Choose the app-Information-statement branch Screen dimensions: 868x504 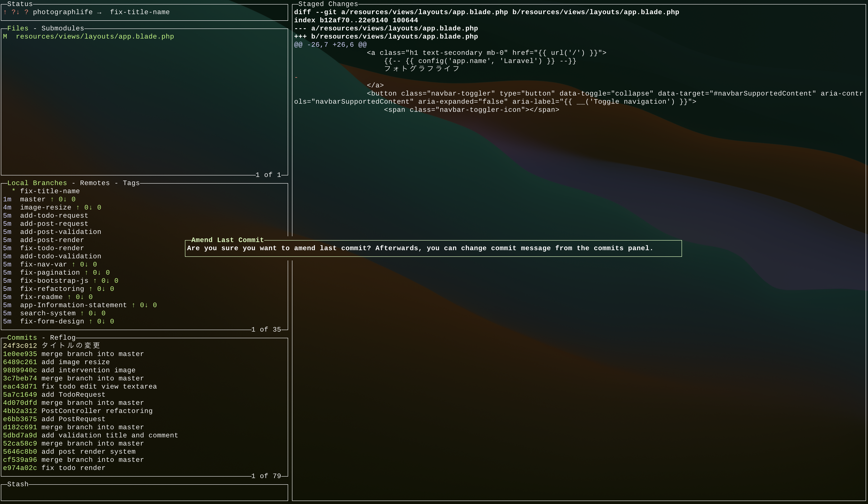(x=73, y=305)
